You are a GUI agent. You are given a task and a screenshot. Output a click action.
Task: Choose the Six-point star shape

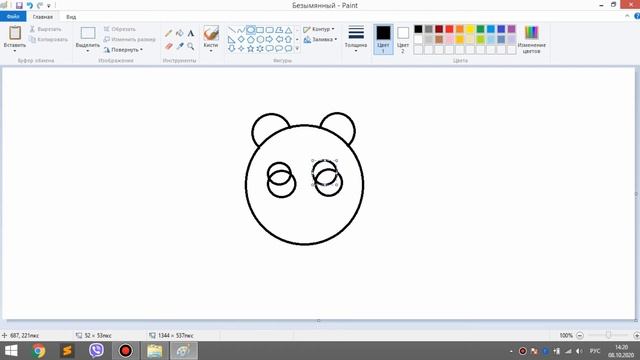(x=260, y=49)
